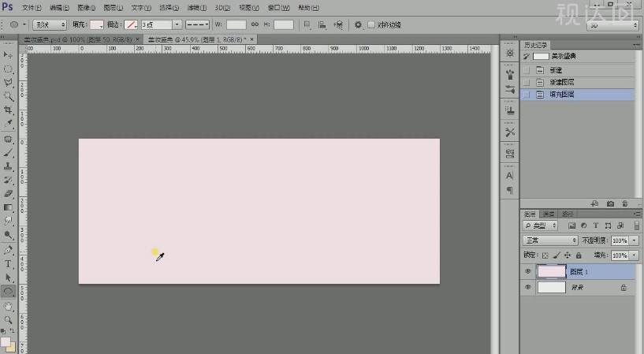Image resolution: width=644 pixels, height=354 pixels.
Task: Open the 图像 (Image) menu
Action: coord(86,8)
